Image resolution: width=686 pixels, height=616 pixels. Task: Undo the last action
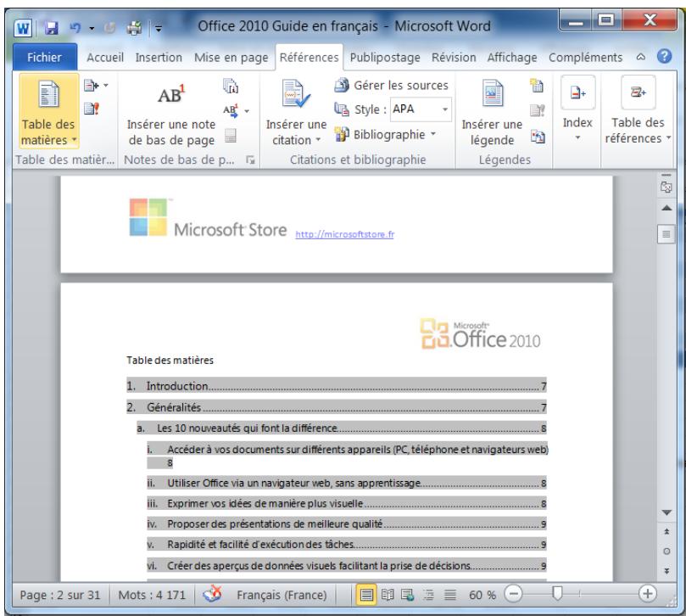pos(75,29)
